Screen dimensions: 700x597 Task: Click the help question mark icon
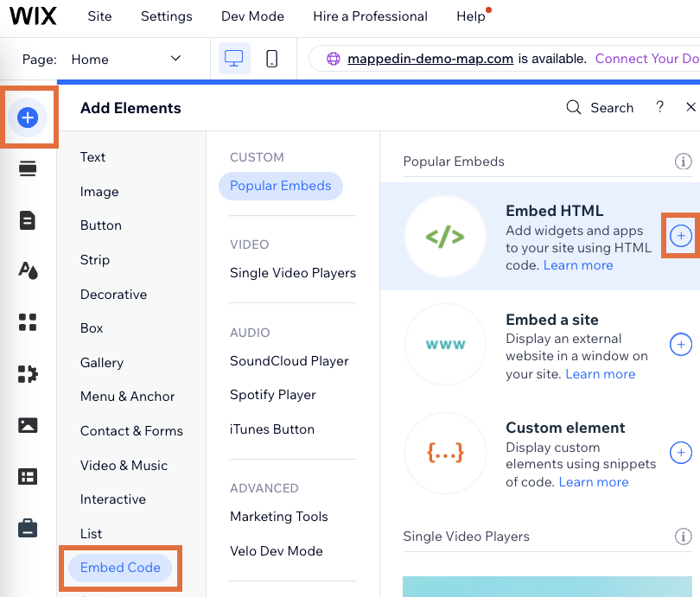[x=659, y=107]
